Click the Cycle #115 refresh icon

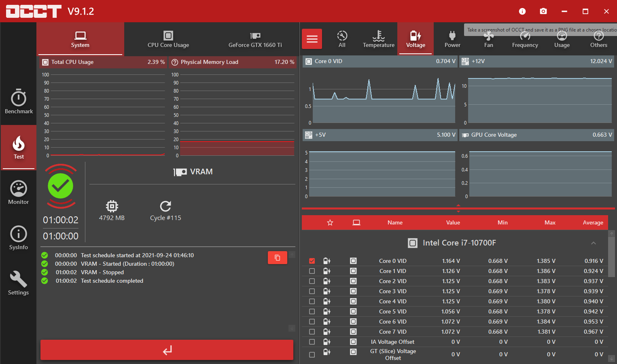tap(165, 206)
